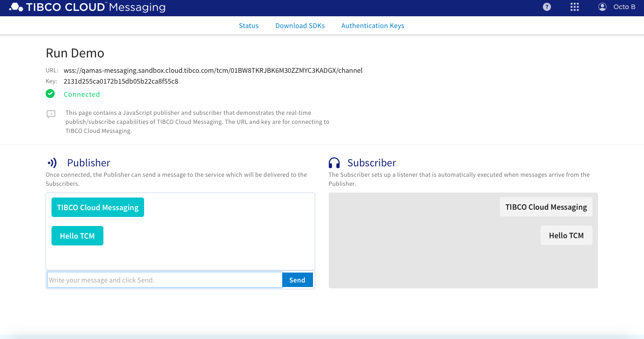
Task: Click the wss channel URL text
Action: 213,71
